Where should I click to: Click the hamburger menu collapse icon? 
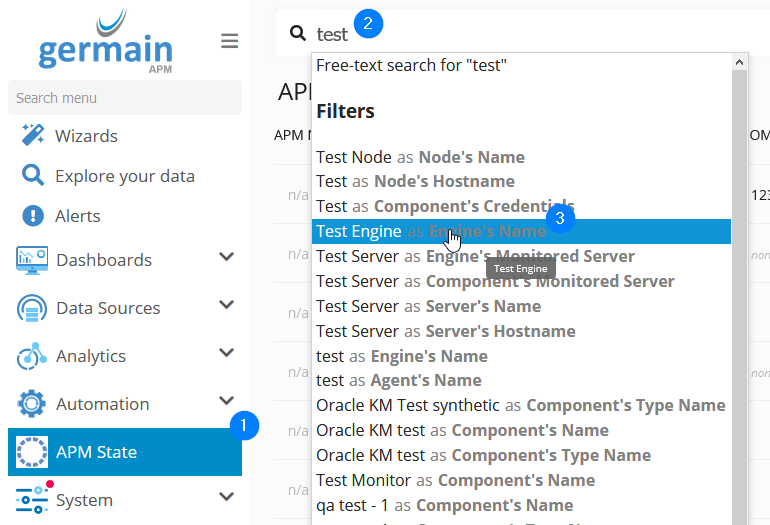coord(230,41)
